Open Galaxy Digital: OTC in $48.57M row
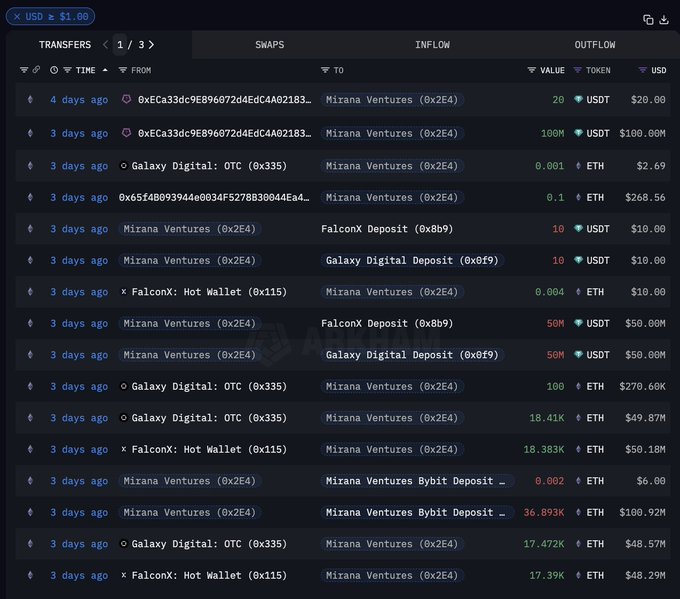 (209, 543)
